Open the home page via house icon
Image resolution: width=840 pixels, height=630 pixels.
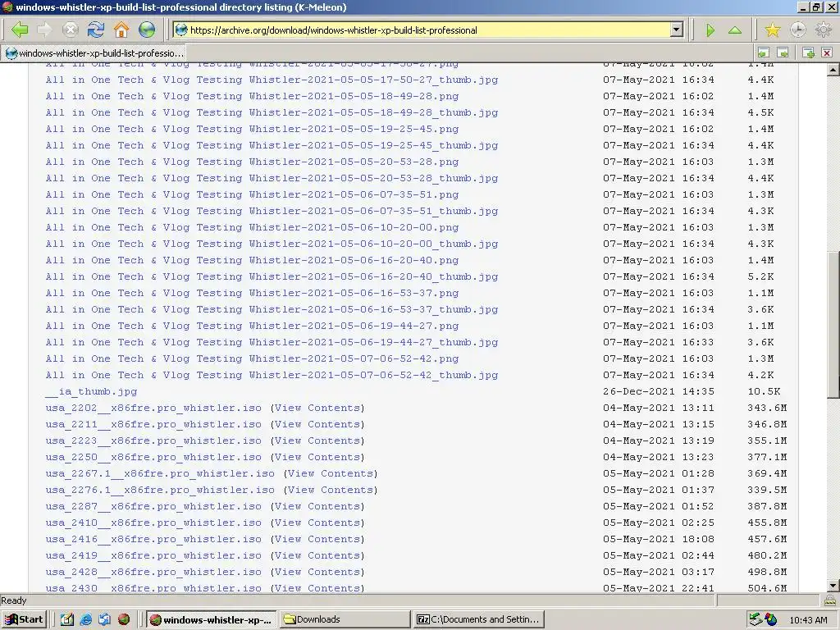121,30
